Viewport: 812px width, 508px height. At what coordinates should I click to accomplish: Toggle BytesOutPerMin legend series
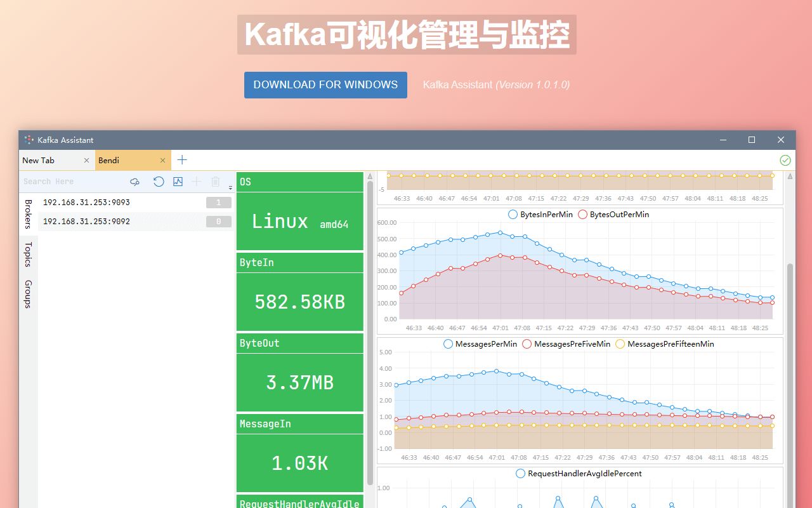click(613, 215)
